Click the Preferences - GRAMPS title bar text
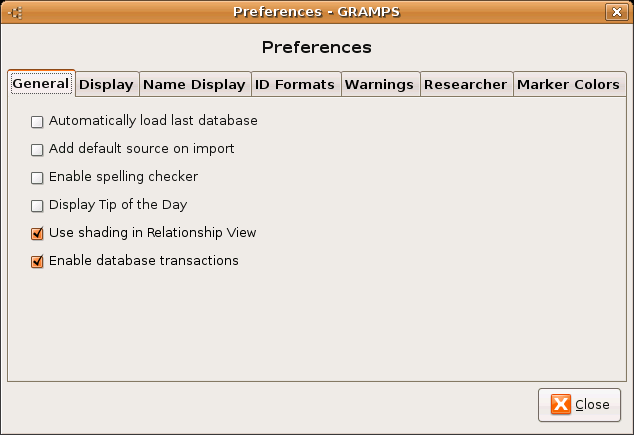 pos(316,12)
